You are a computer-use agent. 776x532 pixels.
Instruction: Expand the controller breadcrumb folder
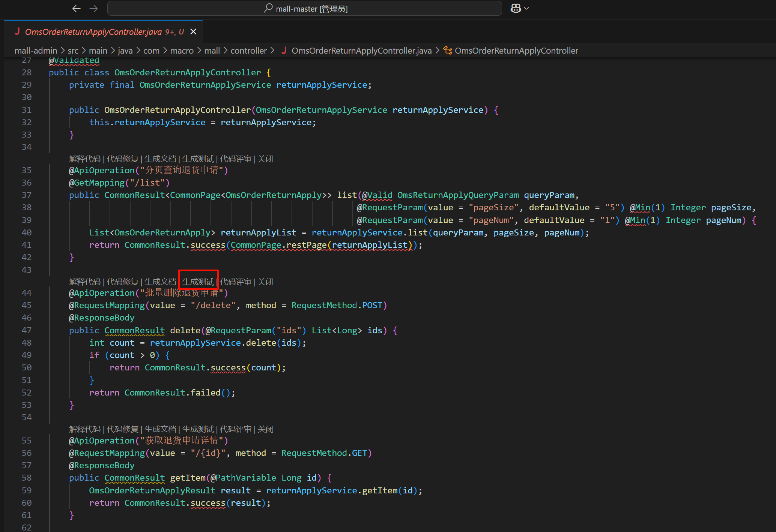pos(248,51)
